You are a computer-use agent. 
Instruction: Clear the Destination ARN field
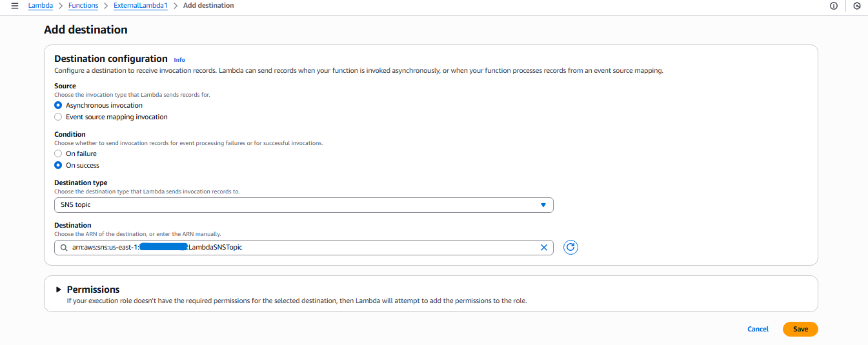[543, 248]
